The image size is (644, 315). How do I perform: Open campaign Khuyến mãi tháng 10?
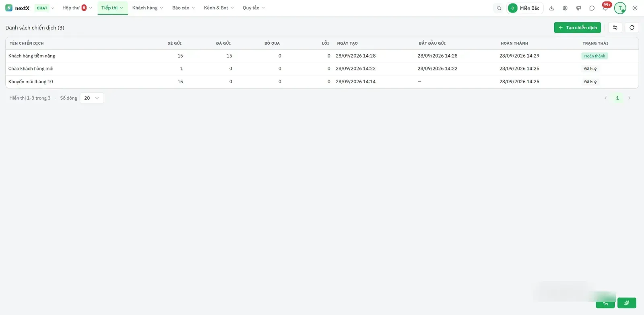click(x=31, y=82)
